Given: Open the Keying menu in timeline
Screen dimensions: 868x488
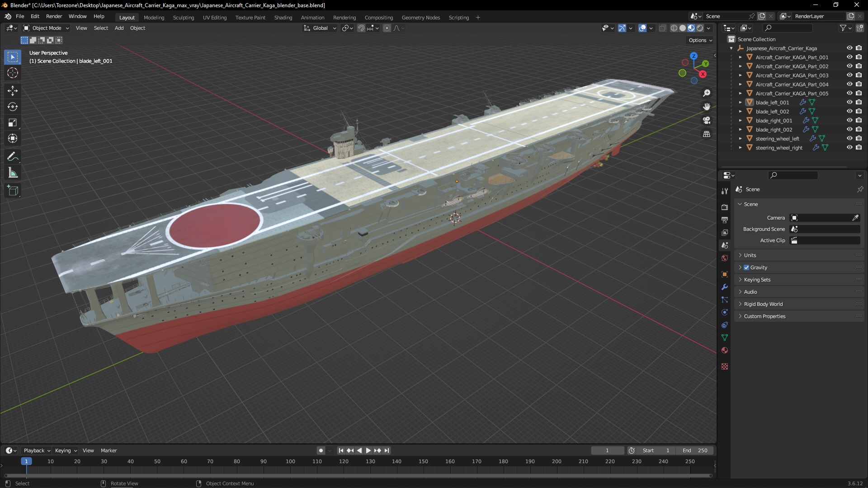Looking at the screenshot, I should click(66, 450).
